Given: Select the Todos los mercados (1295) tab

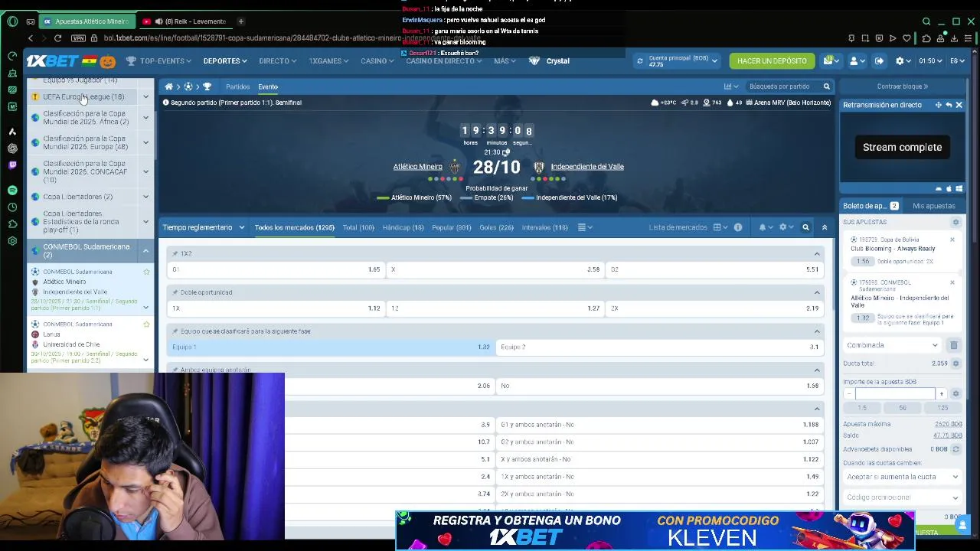Looking at the screenshot, I should click(x=295, y=227).
